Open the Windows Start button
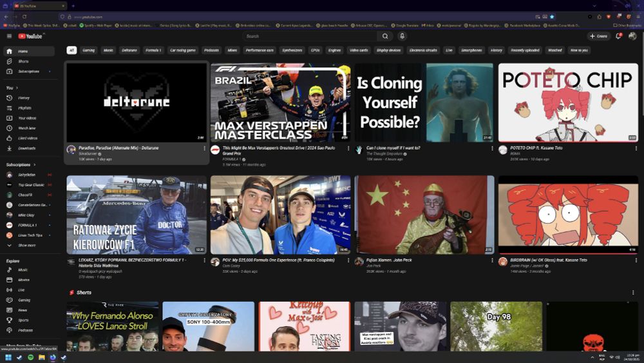Image resolution: width=644 pixels, height=363 pixels. (8, 357)
